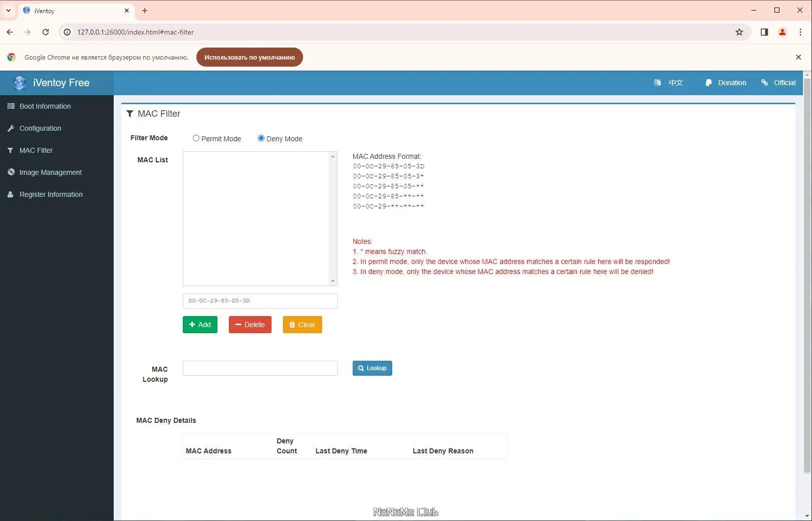The width and height of the screenshot is (812, 521).
Task: Open Chrome profile avatar
Action: tap(782, 32)
